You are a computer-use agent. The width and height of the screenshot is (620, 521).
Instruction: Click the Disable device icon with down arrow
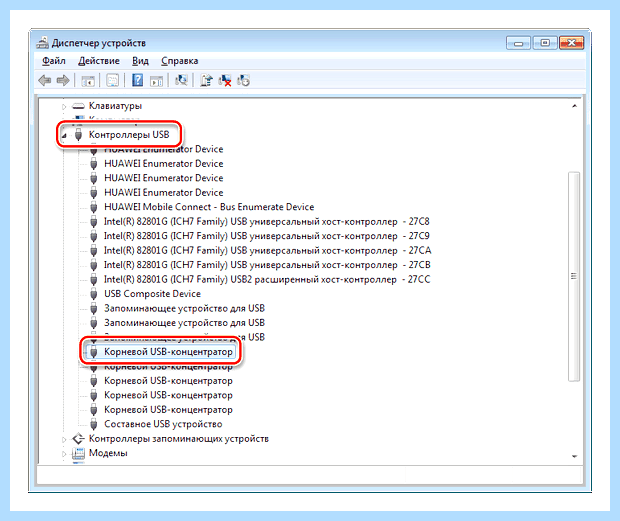pyautogui.click(x=243, y=80)
